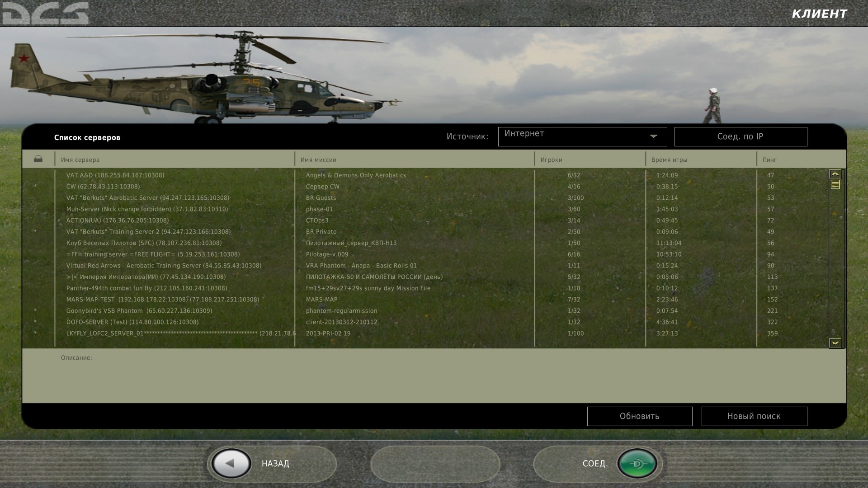
Task: Click players count 6/32 for VAT A&D
Action: click(x=574, y=175)
